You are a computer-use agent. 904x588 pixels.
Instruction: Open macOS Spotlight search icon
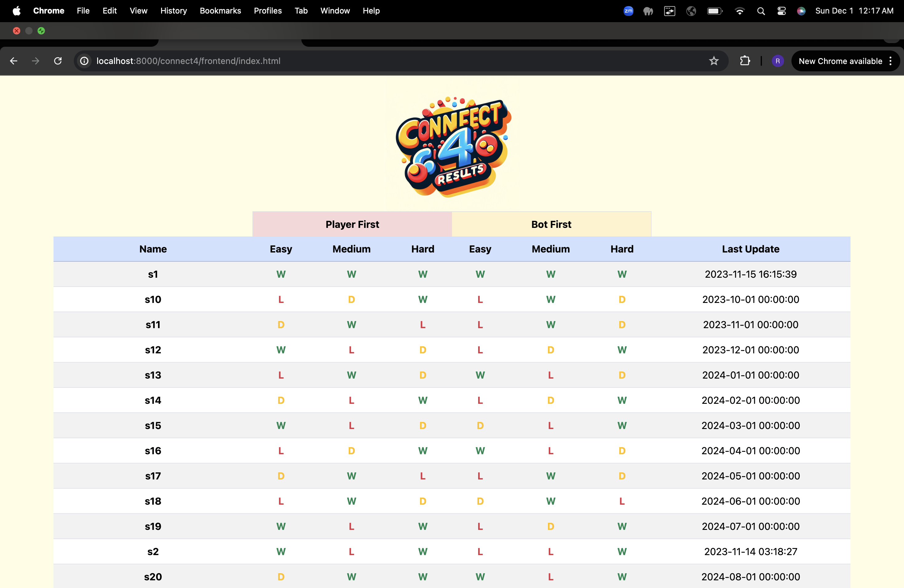point(761,11)
